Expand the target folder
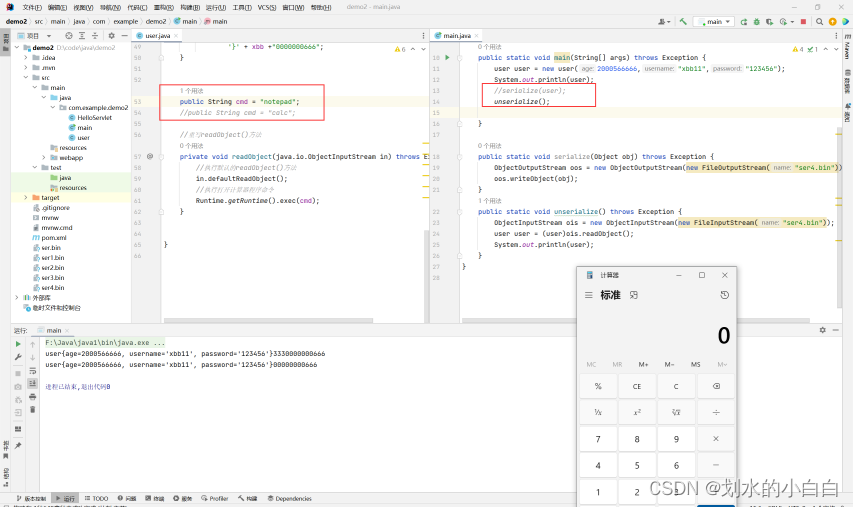 click(x=26, y=197)
